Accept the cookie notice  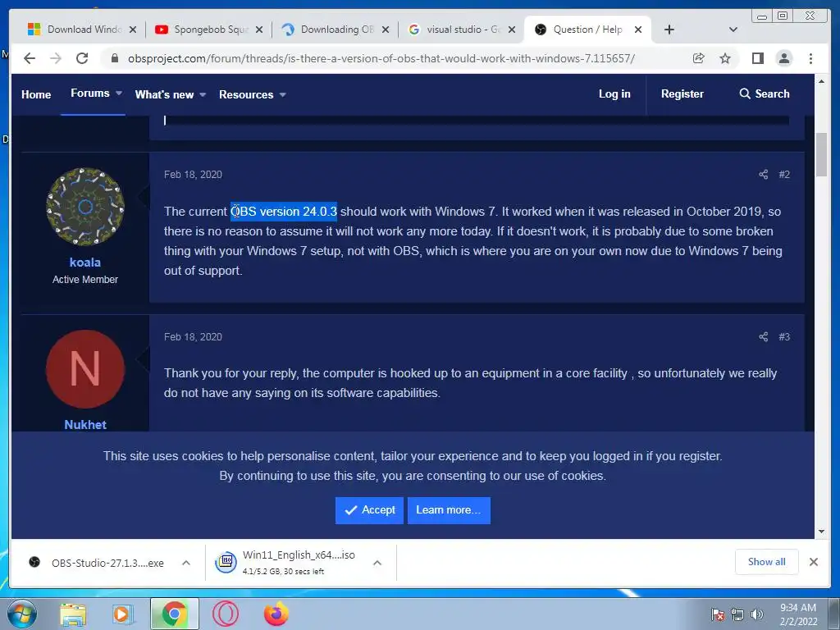369,510
